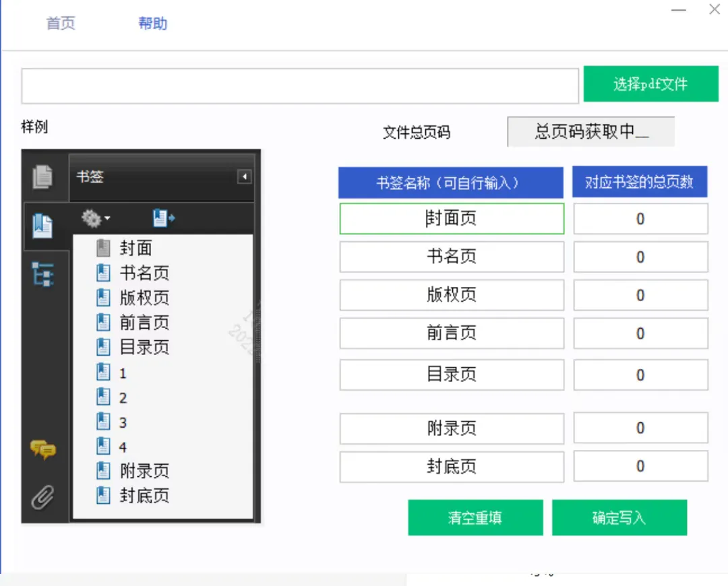Open the structure tree panel icon
Screen dimensions: 728x586
(x=43, y=275)
